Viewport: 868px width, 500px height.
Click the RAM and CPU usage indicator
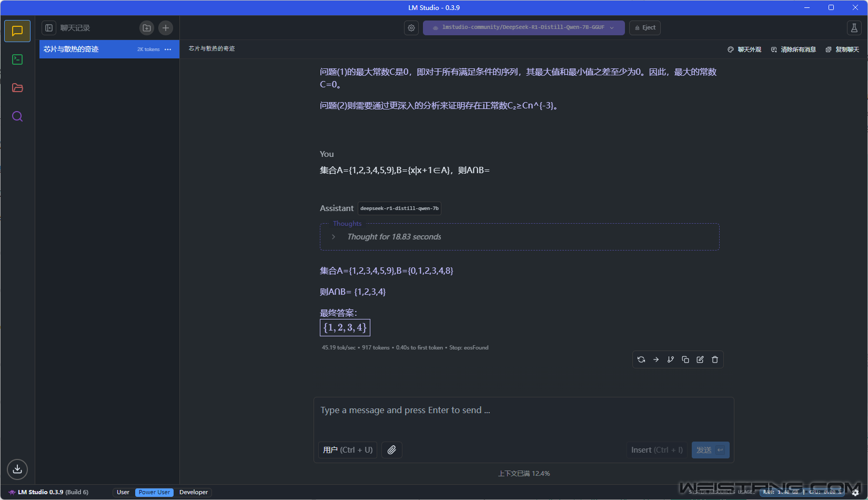pos(802,492)
